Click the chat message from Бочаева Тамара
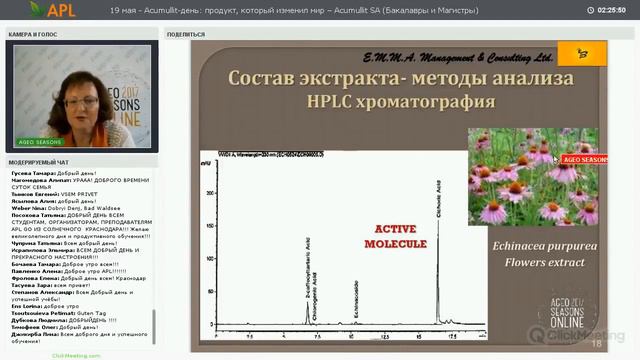Screen dimensions: 640x360 coord(65,264)
